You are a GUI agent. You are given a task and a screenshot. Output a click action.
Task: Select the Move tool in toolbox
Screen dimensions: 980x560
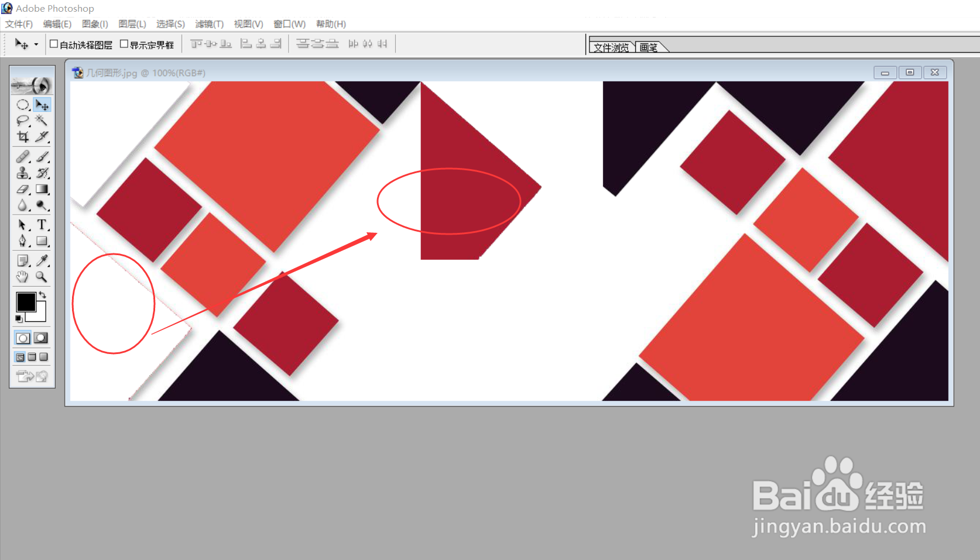click(42, 105)
